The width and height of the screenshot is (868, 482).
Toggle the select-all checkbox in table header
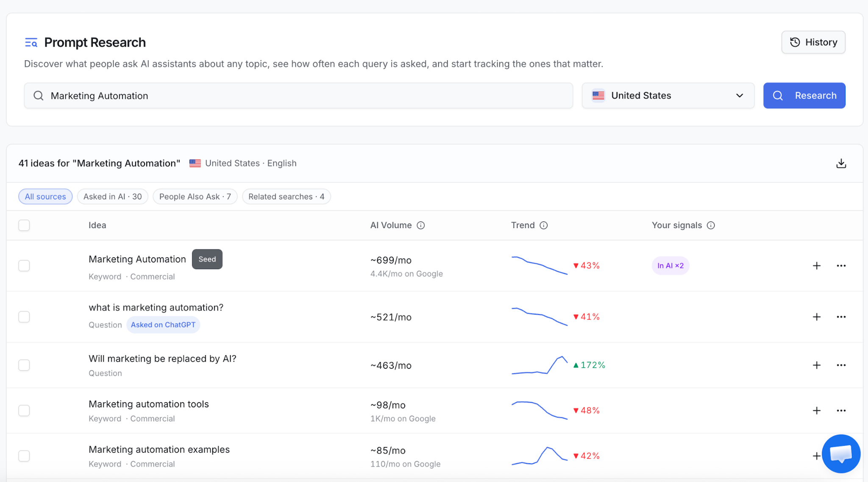pos(24,225)
